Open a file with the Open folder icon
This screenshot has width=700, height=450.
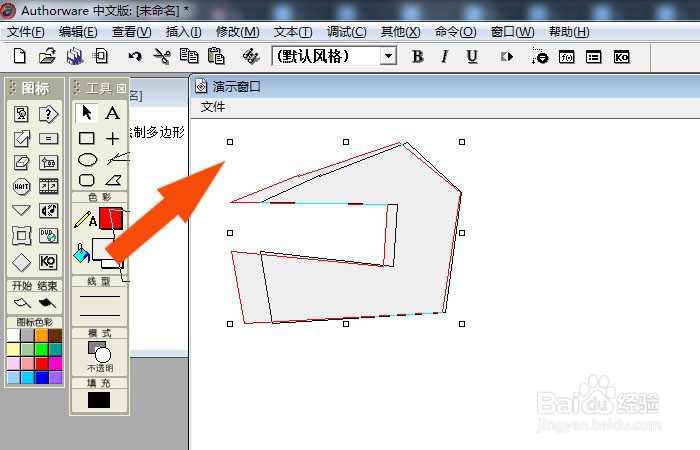click(47, 56)
